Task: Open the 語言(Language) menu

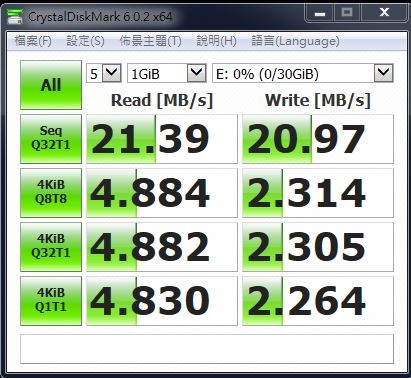Action: tap(295, 41)
